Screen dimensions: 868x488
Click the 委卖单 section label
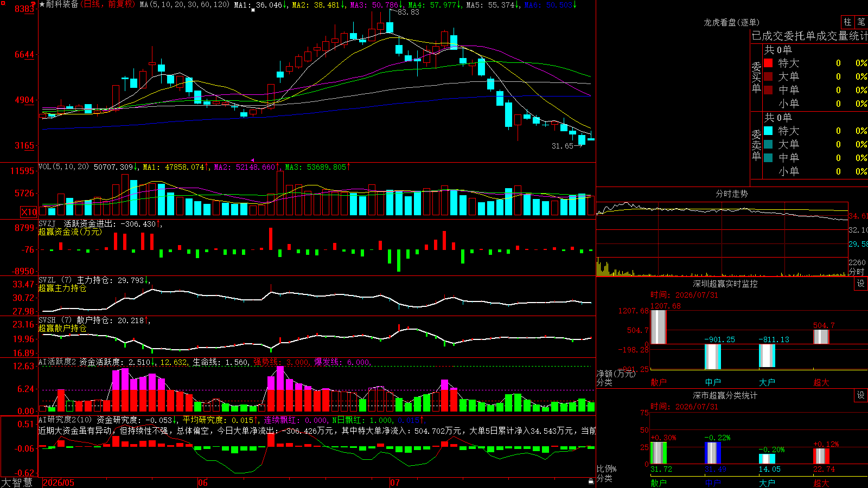756,145
